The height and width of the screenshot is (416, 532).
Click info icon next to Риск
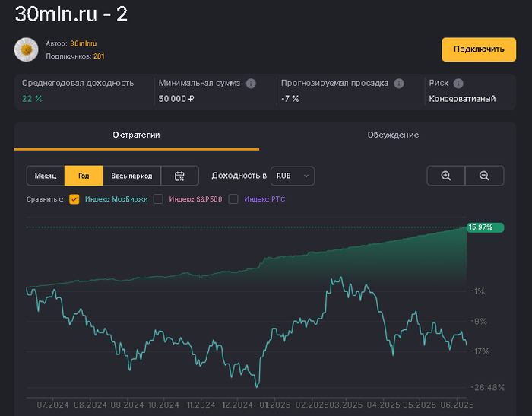click(x=458, y=84)
